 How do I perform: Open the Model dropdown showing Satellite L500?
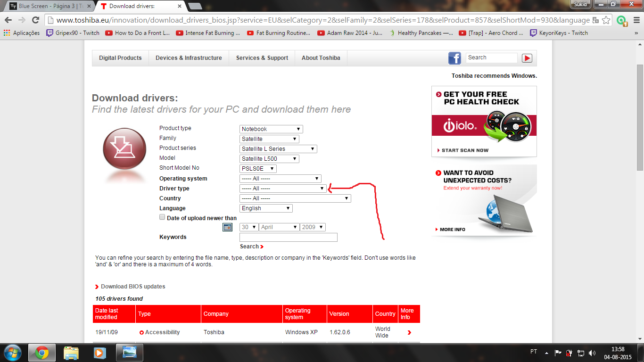pyautogui.click(x=269, y=159)
